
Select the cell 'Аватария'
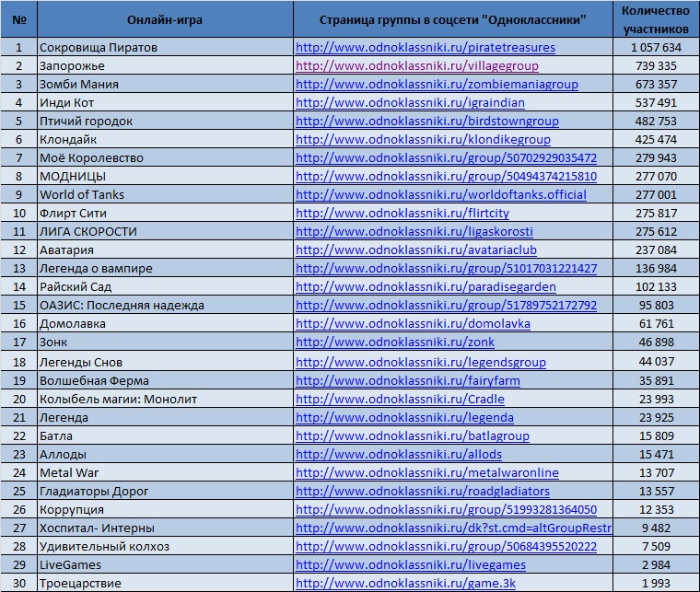165,250
